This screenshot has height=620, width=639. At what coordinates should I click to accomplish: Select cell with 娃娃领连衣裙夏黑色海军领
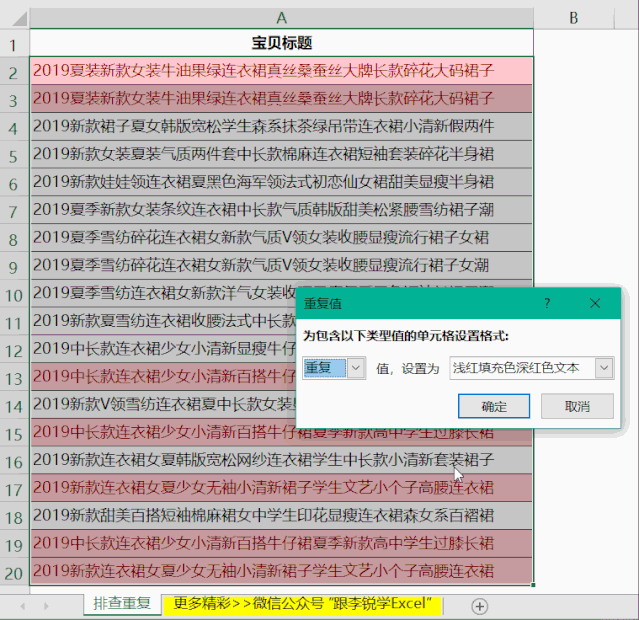(282, 182)
